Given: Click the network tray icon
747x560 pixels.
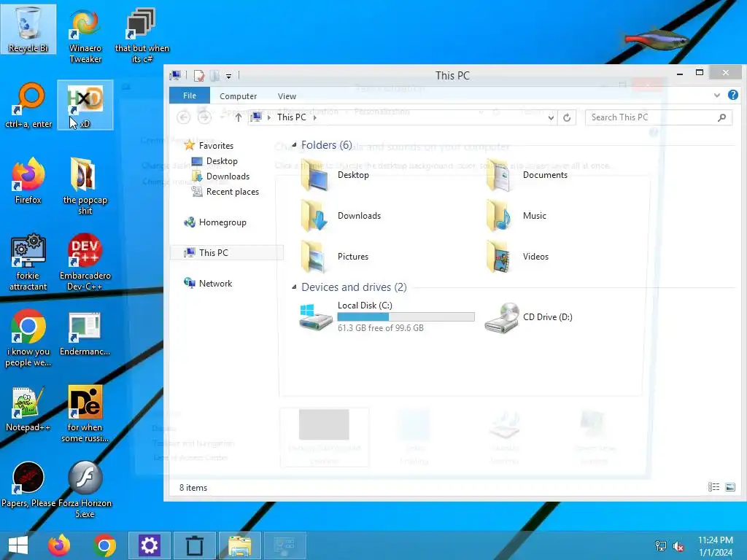Looking at the screenshot, I should (661, 546).
